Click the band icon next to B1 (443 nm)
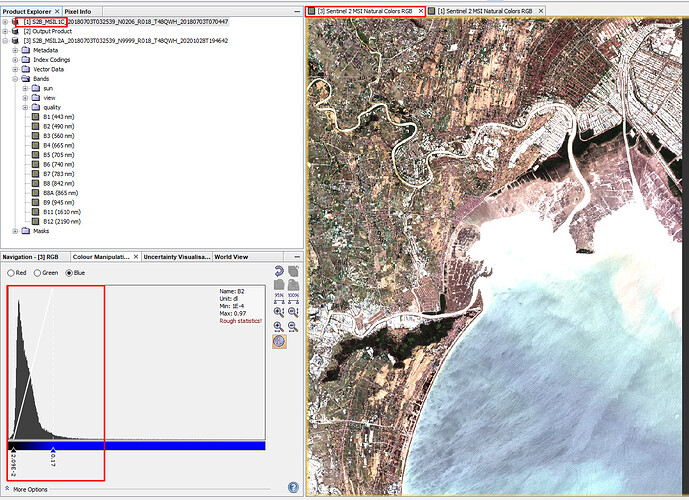The image size is (689, 500). (x=36, y=117)
